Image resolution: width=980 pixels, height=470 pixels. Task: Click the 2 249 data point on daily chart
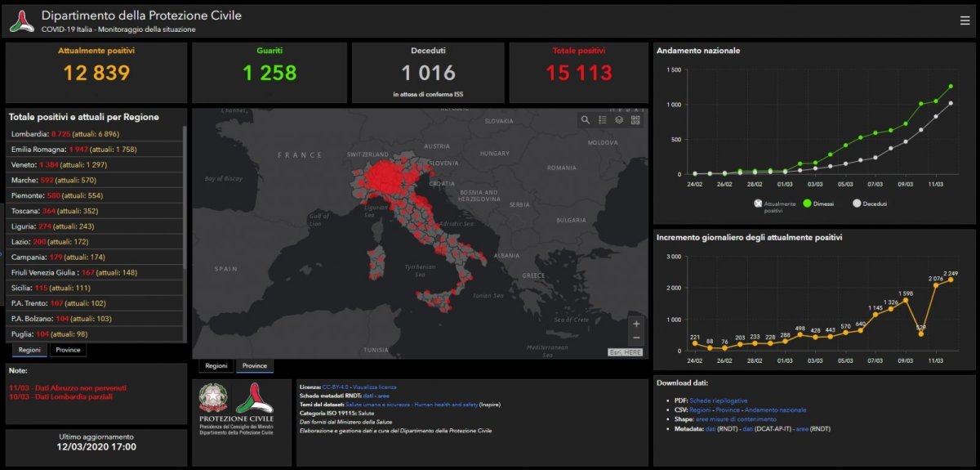click(950, 280)
